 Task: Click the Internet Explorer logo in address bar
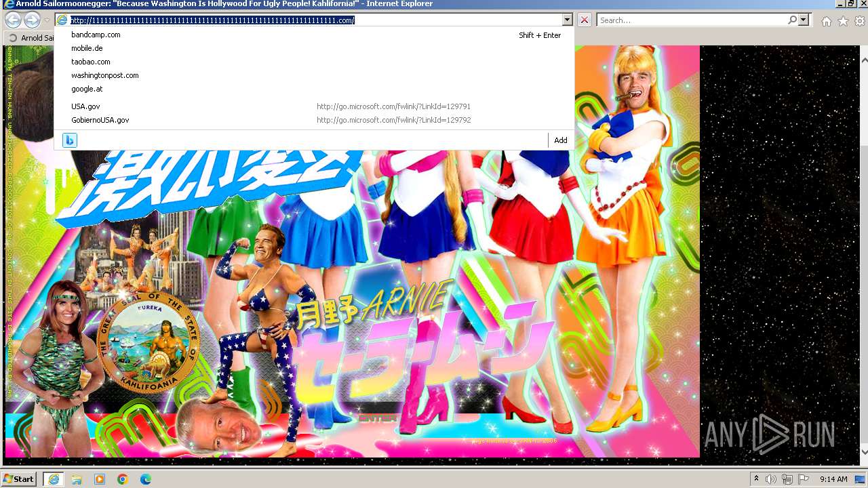click(62, 20)
